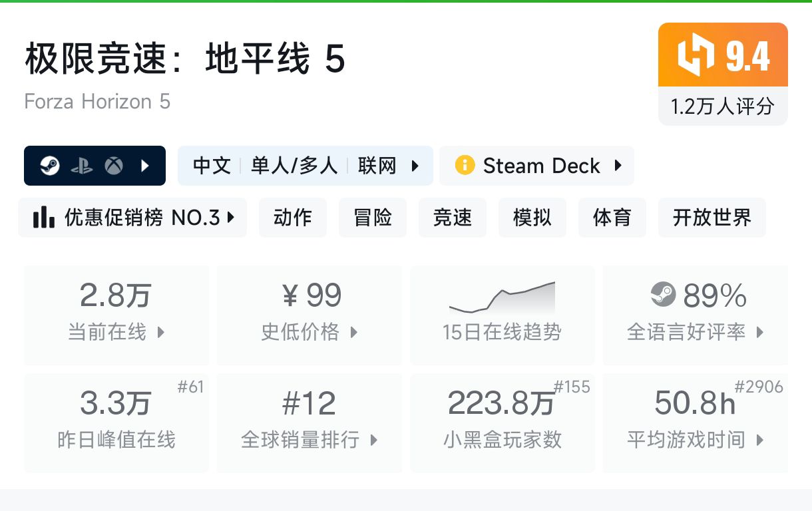Click the yellow Steam Deck info icon

tap(465, 165)
